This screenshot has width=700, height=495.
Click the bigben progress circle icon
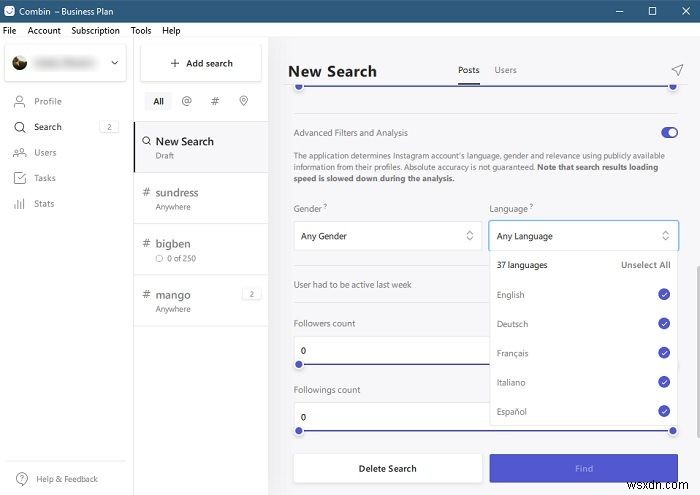(159, 258)
